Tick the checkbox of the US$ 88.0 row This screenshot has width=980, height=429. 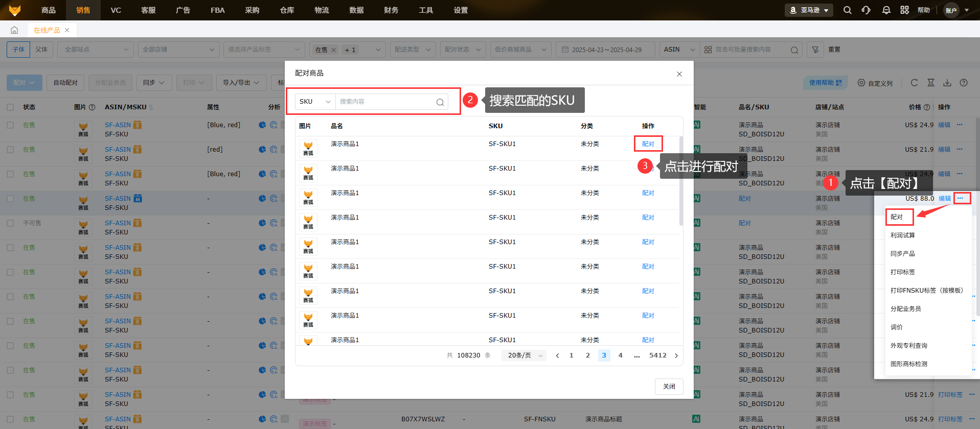click(10, 198)
